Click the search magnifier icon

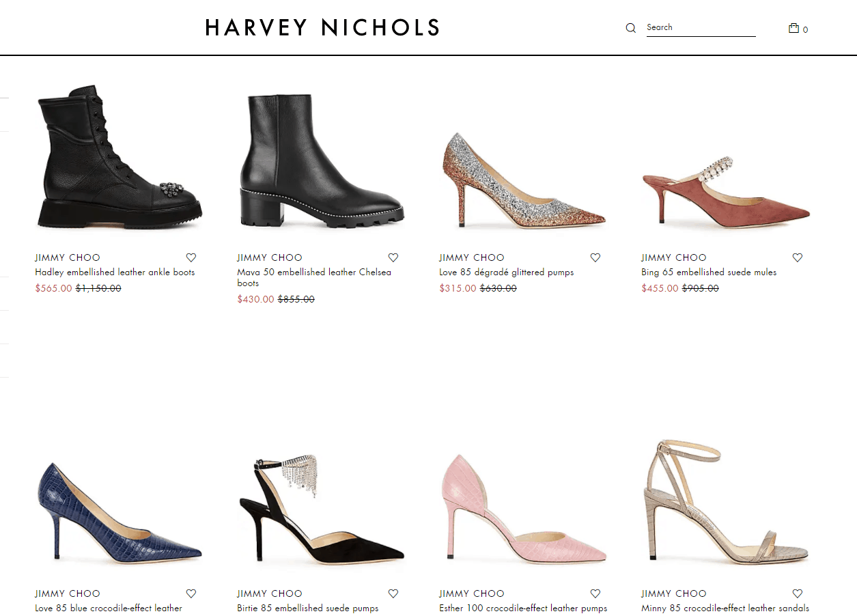click(x=631, y=28)
